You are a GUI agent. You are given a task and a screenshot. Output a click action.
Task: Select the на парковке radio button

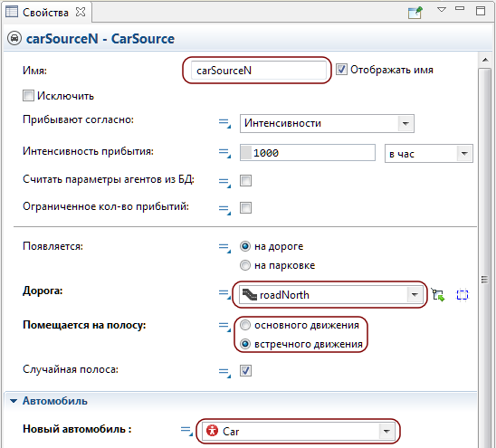[245, 265]
